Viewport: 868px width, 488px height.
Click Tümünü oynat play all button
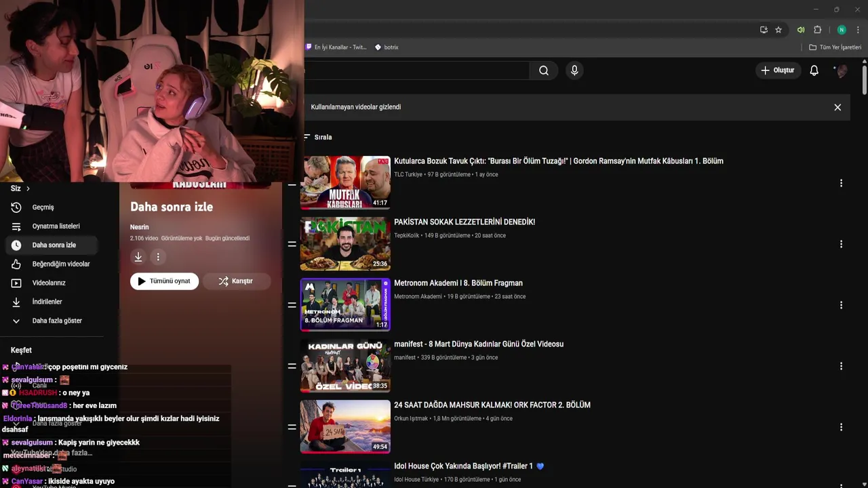coord(165,281)
